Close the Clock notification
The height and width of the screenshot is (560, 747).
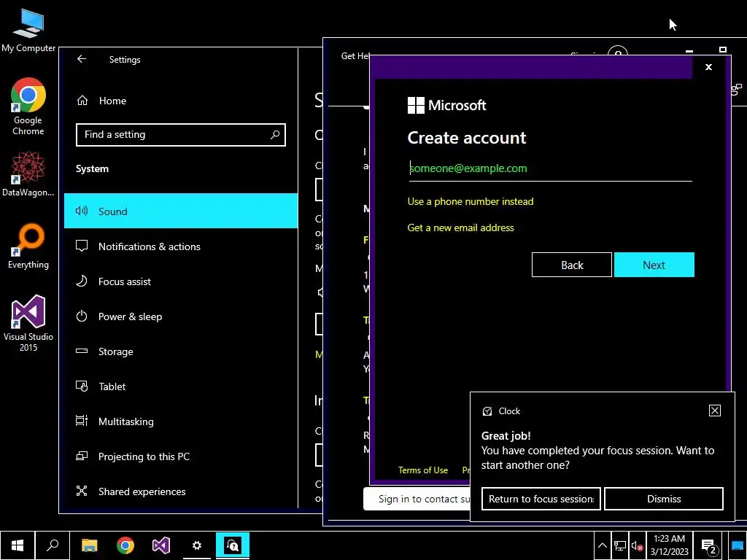click(715, 411)
